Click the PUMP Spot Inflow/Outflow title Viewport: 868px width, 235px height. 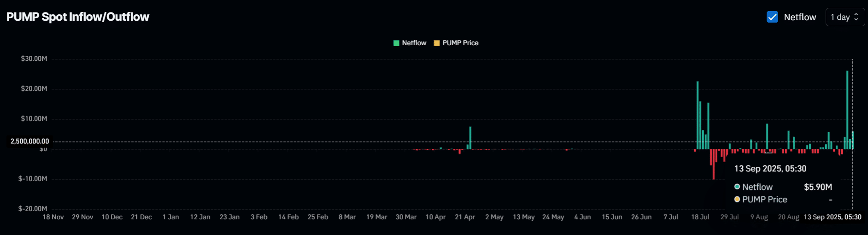point(78,17)
